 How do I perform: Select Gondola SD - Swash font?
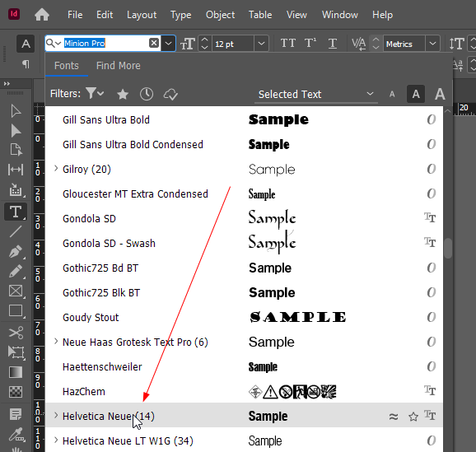pyautogui.click(x=244, y=243)
